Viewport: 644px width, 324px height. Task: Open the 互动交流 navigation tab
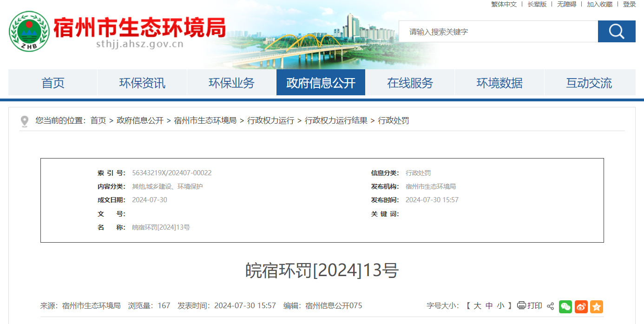[x=589, y=83]
